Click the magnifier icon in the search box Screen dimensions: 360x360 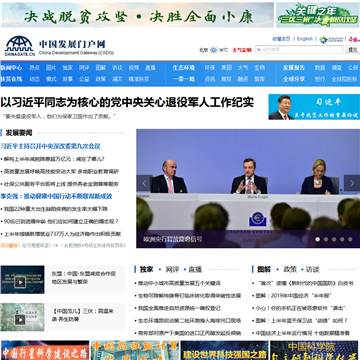tap(259, 50)
